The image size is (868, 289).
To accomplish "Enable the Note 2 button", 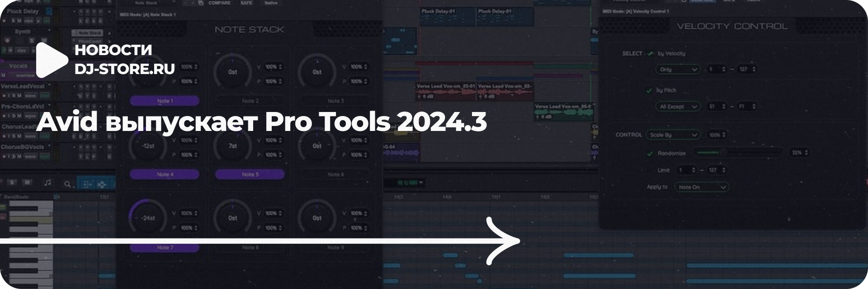I will 250,101.
